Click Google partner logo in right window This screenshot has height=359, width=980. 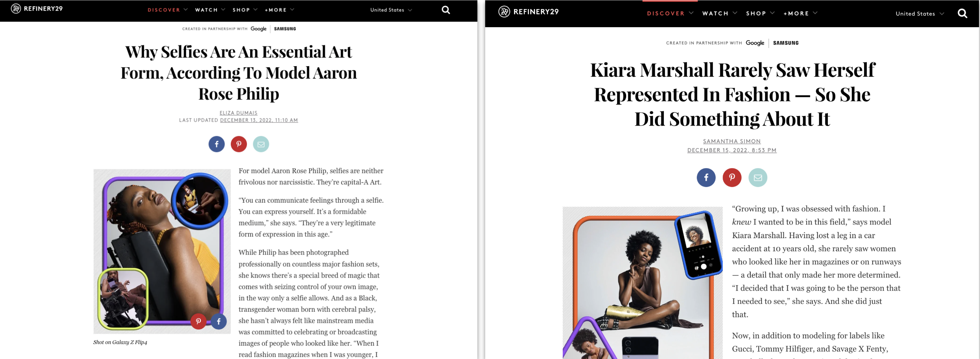(x=755, y=43)
